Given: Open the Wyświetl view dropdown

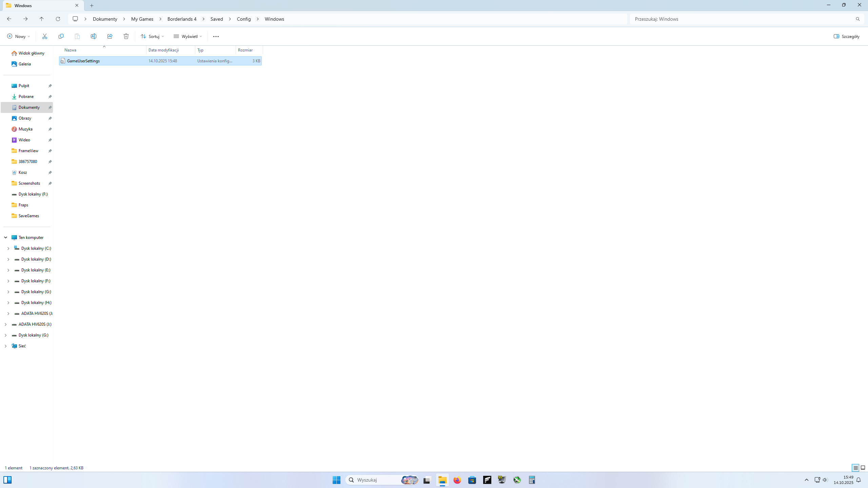Looking at the screenshot, I should point(188,36).
